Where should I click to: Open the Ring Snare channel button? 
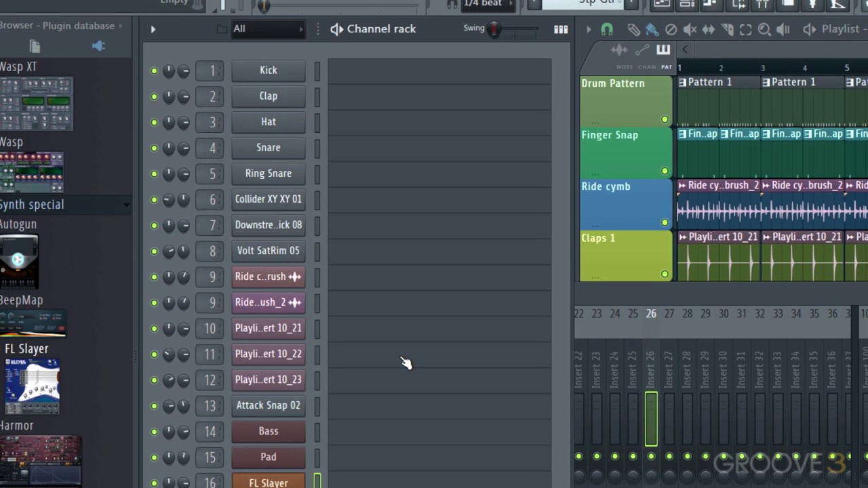[x=269, y=174]
